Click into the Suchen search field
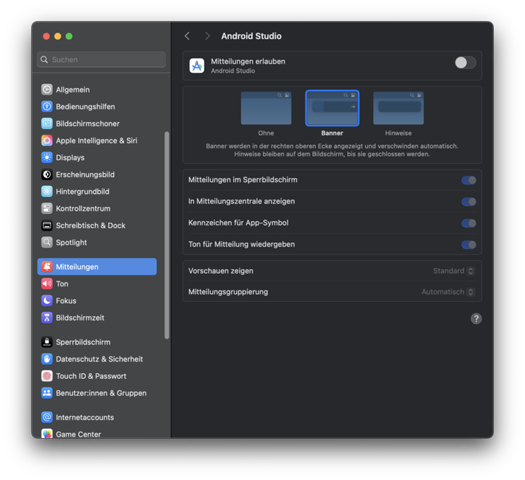The height and width of the screenshot is (480, 525). click(x=101, y=60)
